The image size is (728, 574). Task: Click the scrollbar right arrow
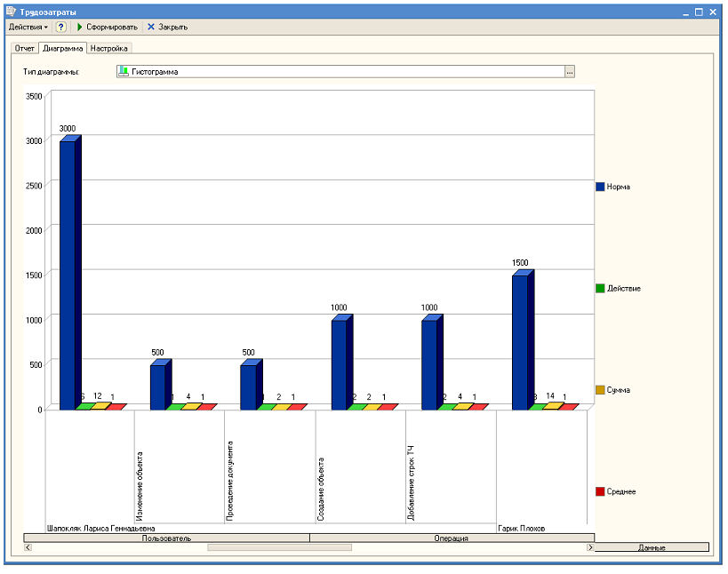pos(590,547)
